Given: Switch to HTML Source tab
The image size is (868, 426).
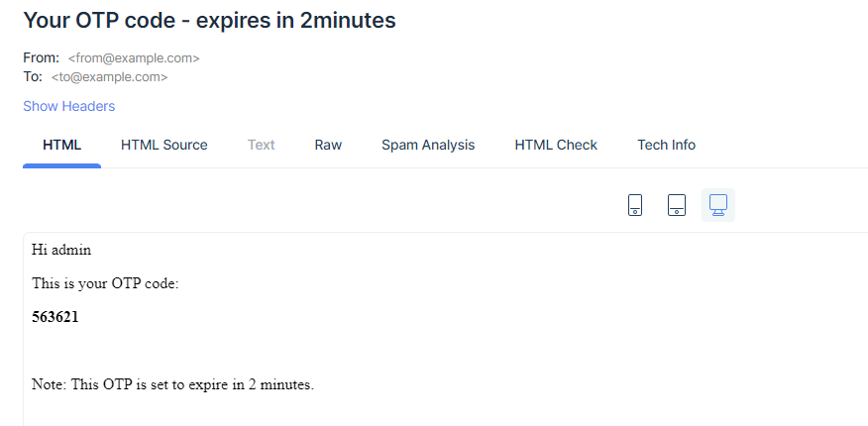Looking at the screenshot, I should [164, 145].
